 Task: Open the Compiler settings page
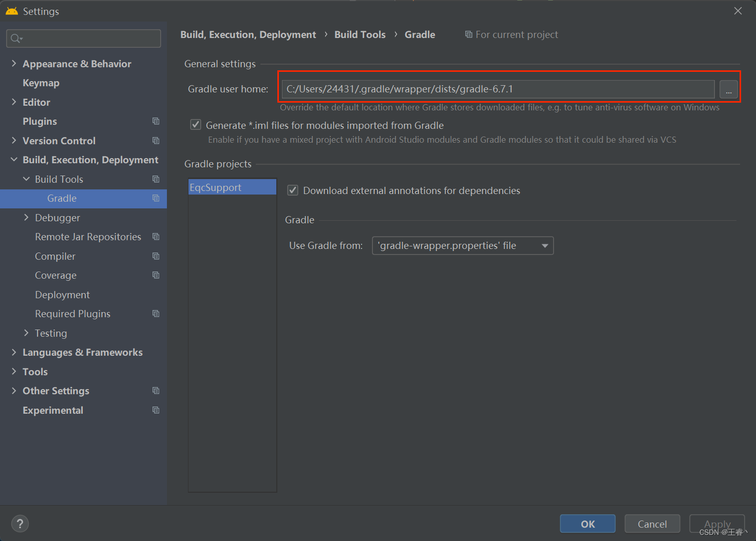point(55,256)
